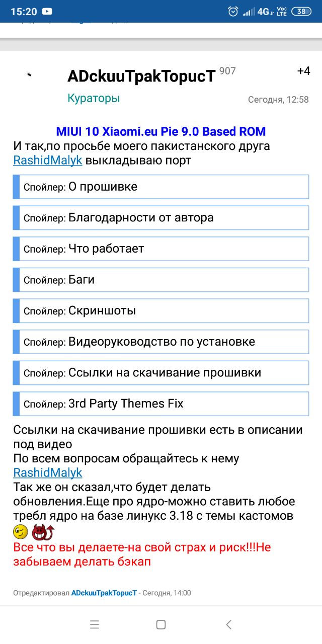Expand "Ссылки на скачивание прошивки" spoiler

161,373
